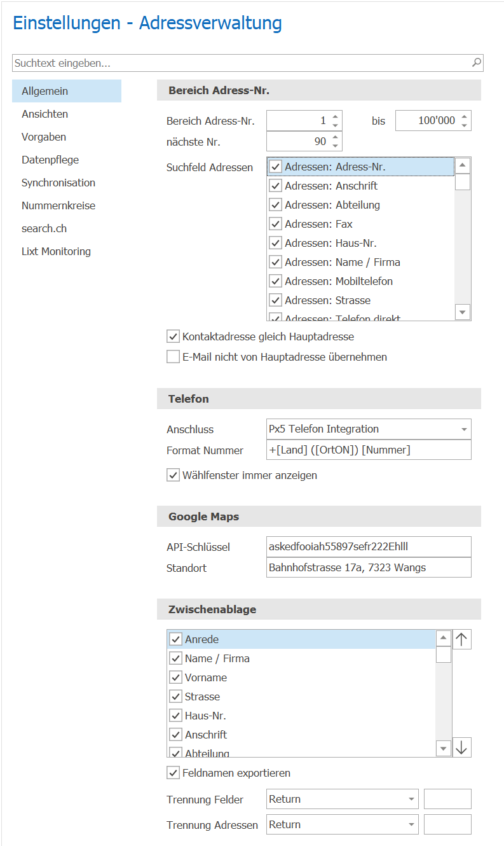Click Zwischenablage list scrollbar thumb
The image size is (504, 846).
click(444, 655)
